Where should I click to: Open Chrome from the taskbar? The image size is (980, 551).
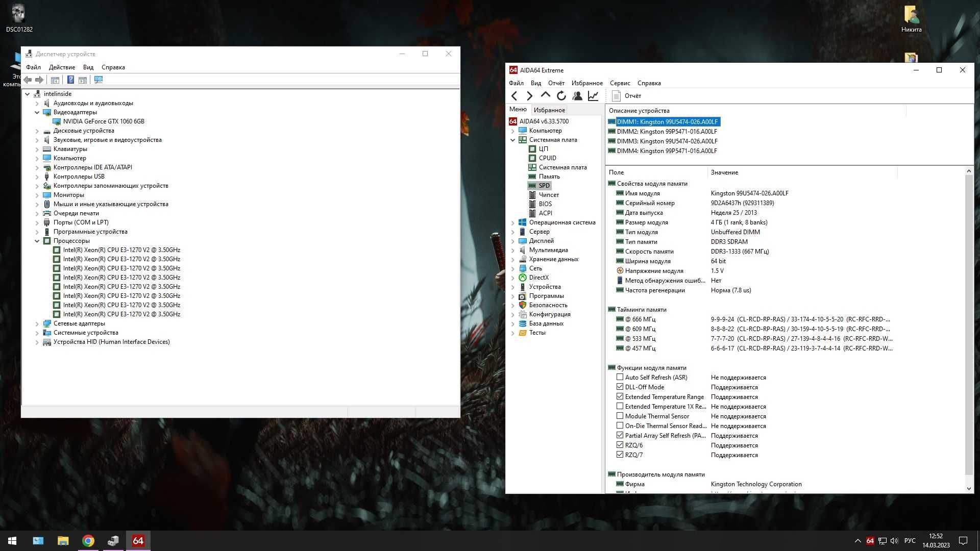[88, 541]
